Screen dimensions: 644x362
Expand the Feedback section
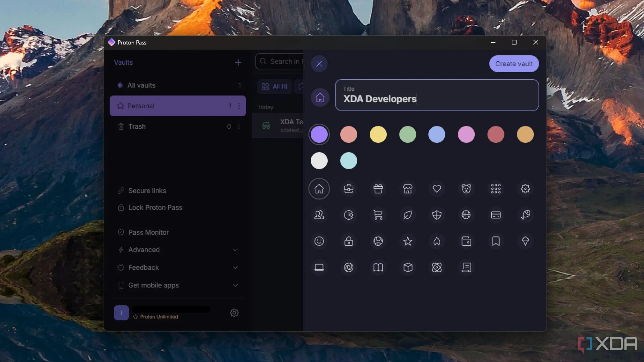[178, 268]
